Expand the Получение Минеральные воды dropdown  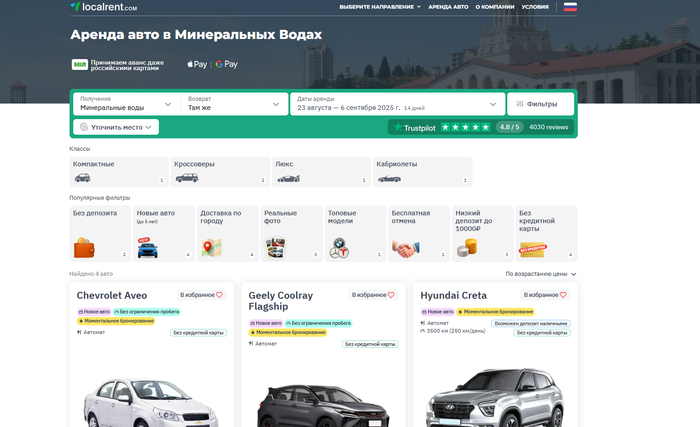point(126,104)
